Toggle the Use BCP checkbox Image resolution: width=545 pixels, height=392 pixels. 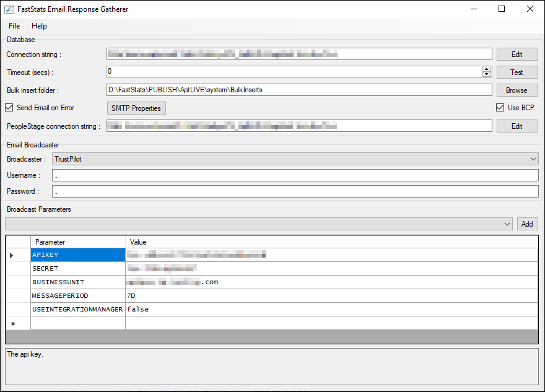[x=500, y=108]
